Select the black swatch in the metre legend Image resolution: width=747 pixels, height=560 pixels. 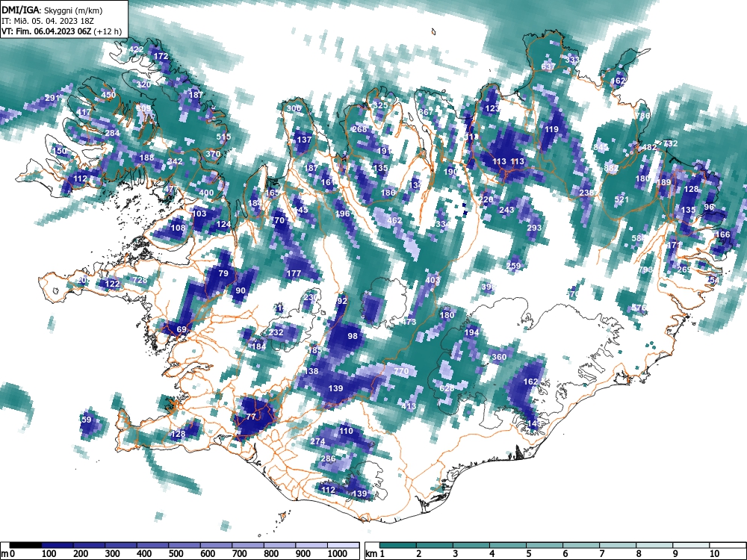click(25, 545)
